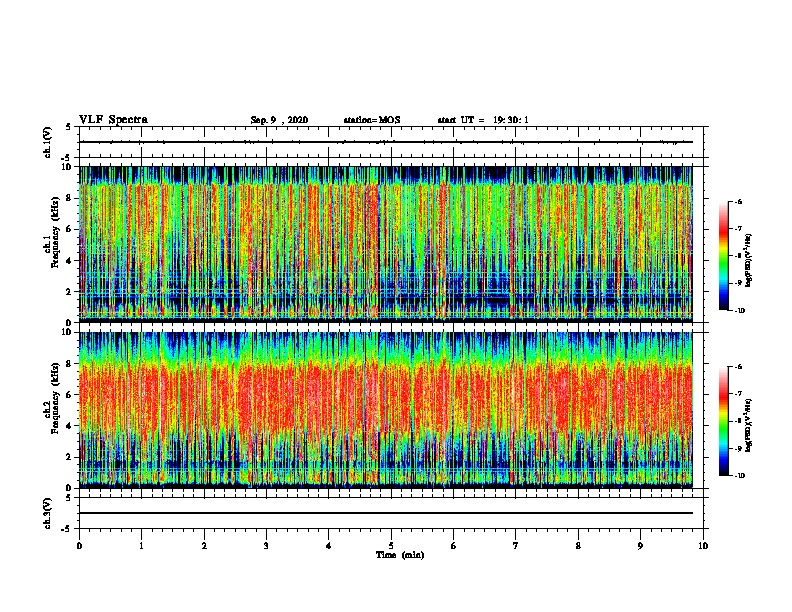The image size is (792, 612).
Task: Click the time axis tick label '4'
Action: point(329,546)
